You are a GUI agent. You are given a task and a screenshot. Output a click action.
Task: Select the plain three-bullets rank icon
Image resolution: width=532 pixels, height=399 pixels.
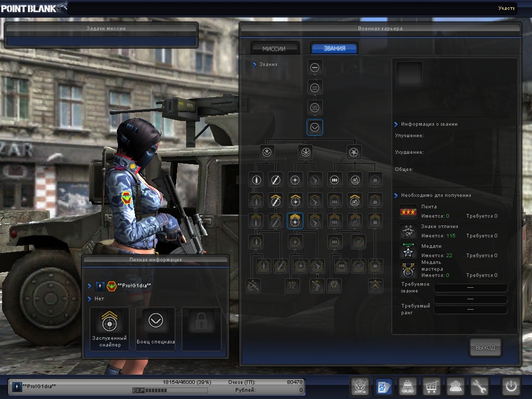click(x=335, y=180)
